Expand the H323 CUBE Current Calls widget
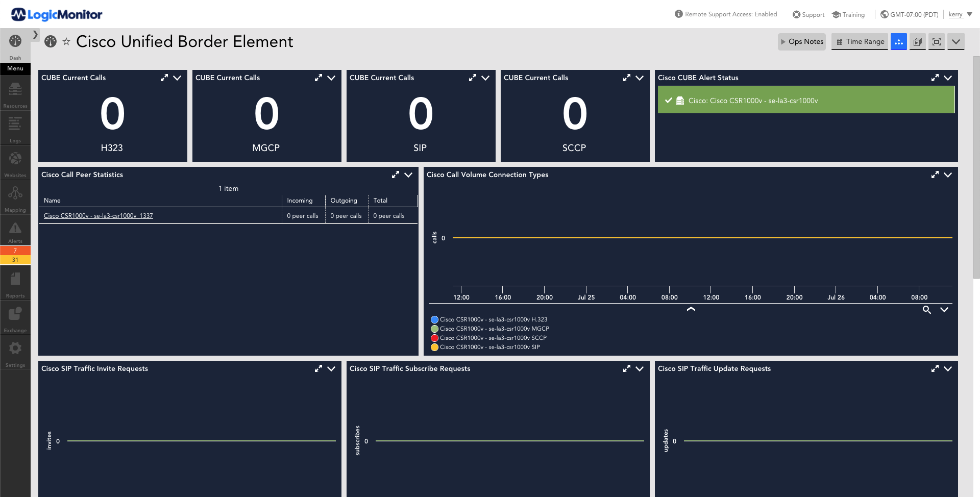The width and height of the screenshot is (980, 497). click(x=164, y=78)
